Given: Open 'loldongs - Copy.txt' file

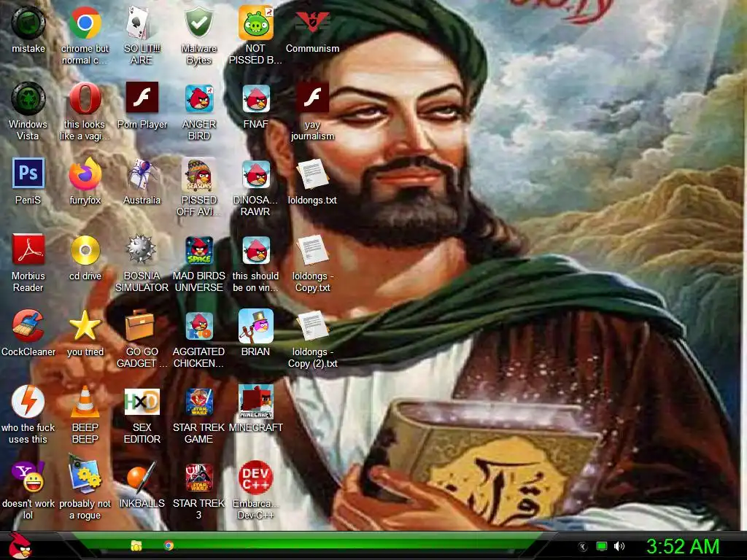Looking at the screenshot, I should pos(312,250).
